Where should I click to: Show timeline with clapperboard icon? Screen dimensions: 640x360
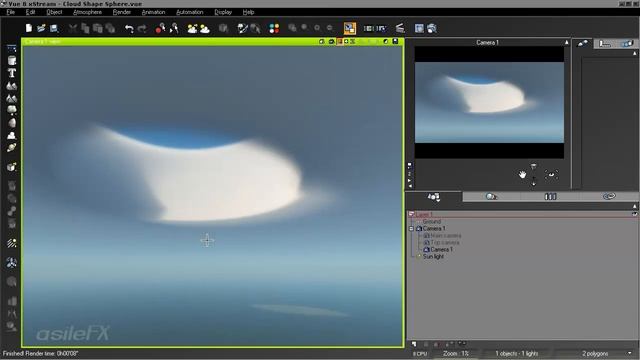point(400,28)
